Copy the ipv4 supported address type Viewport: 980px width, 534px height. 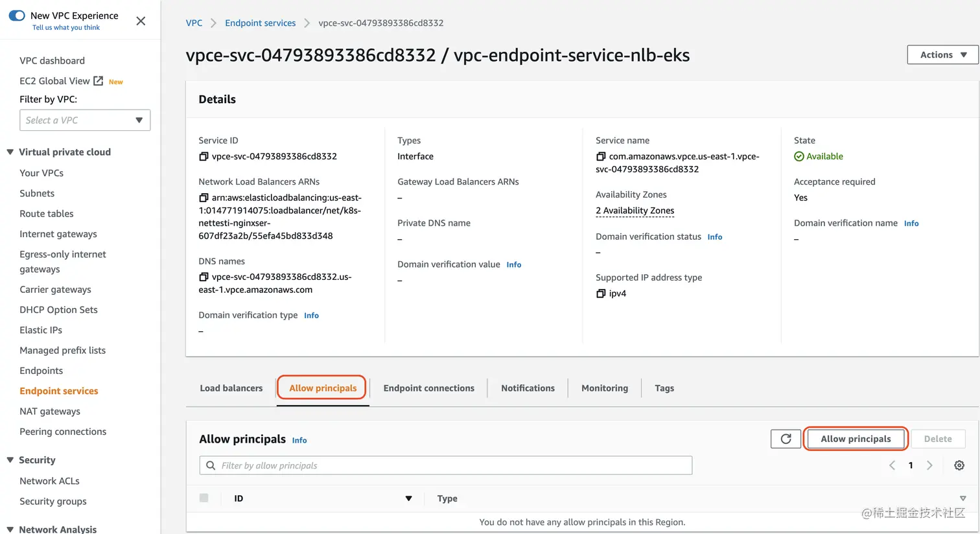point(601,294)
